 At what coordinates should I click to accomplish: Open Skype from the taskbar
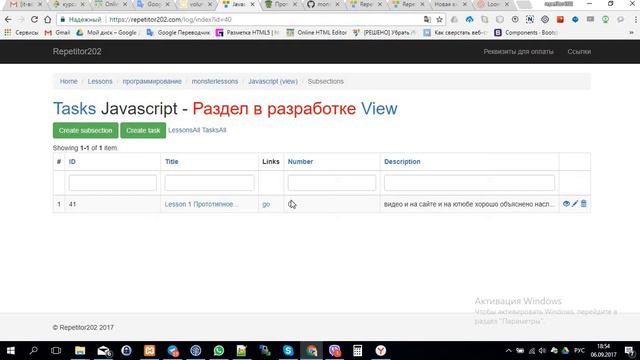click(x=288, y=351)
